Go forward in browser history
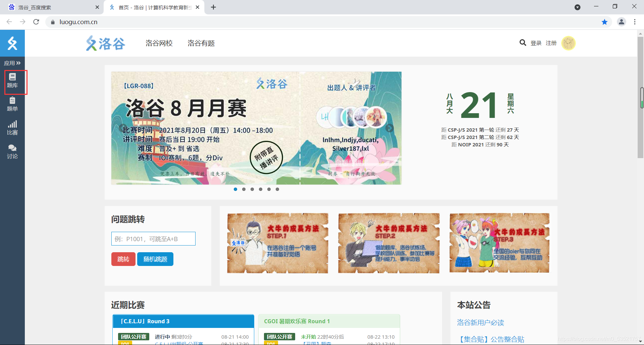The height and width of the screenshot is (345, 644). tap(22, 22)
